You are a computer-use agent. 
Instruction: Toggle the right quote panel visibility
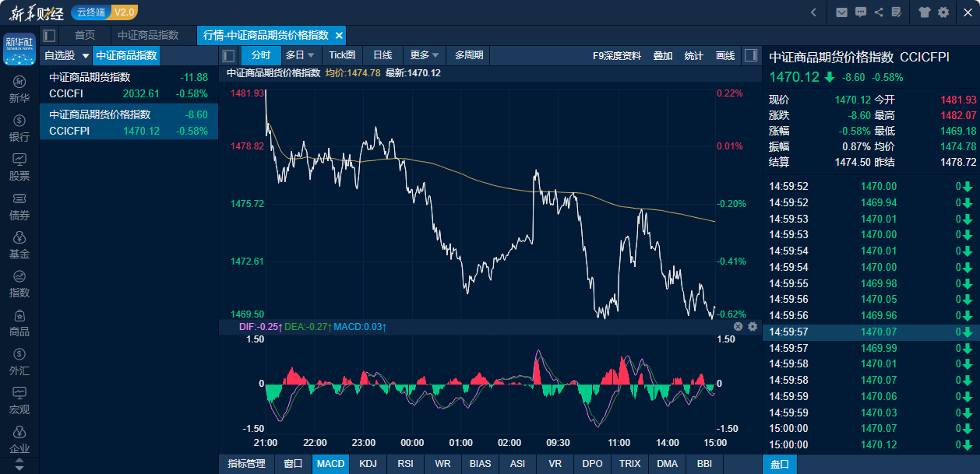751,55
